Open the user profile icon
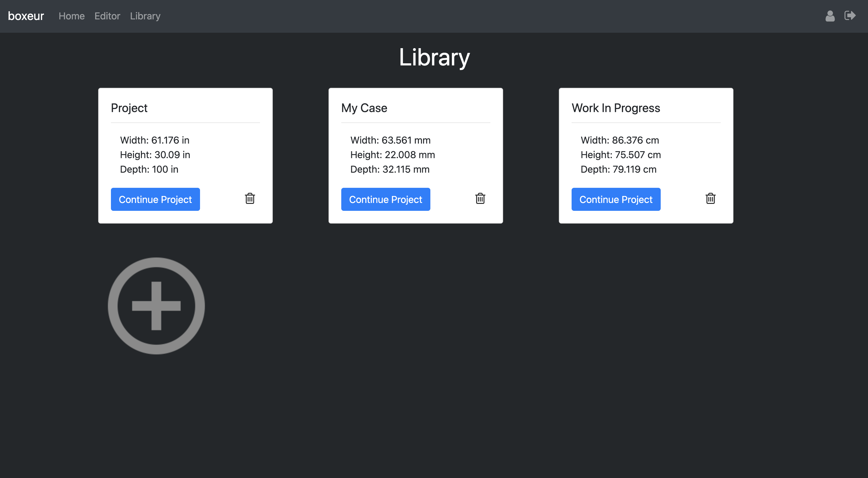 click(x=830, y=16)
